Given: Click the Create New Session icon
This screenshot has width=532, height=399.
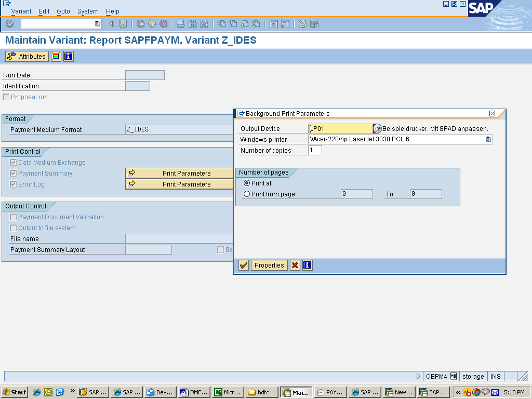Looking at the screenshot, I should (274, 24).
